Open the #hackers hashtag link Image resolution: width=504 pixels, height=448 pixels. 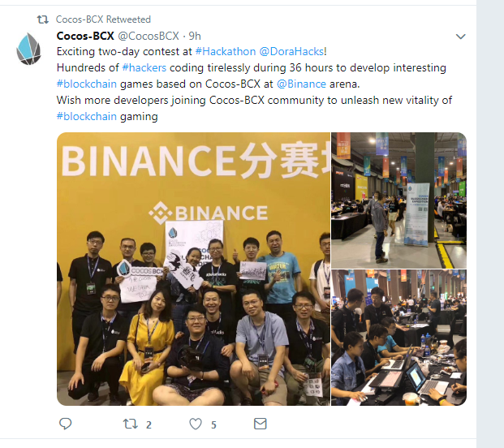click(x=144, y=68)
